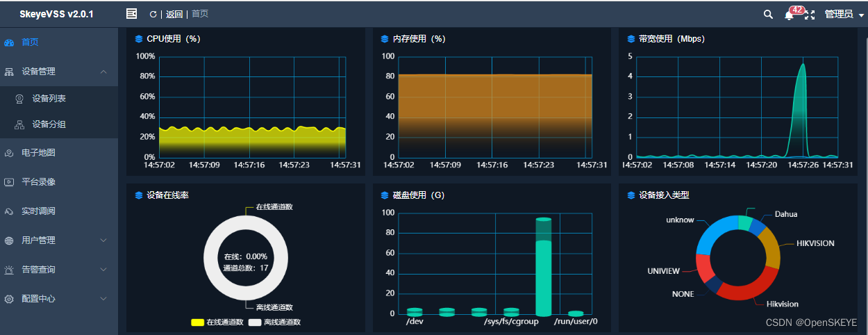Click the refresh icon in the top bar

coord(153,14)
